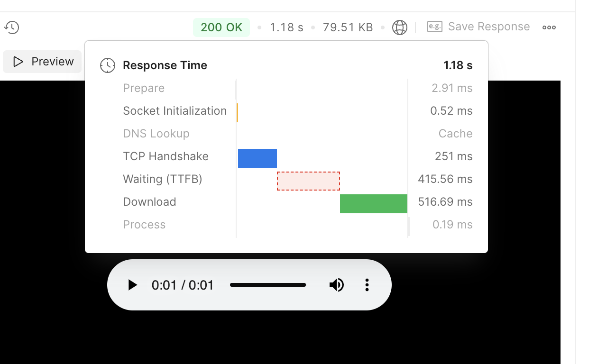Switch to the Preview tab

coord(43,62)
